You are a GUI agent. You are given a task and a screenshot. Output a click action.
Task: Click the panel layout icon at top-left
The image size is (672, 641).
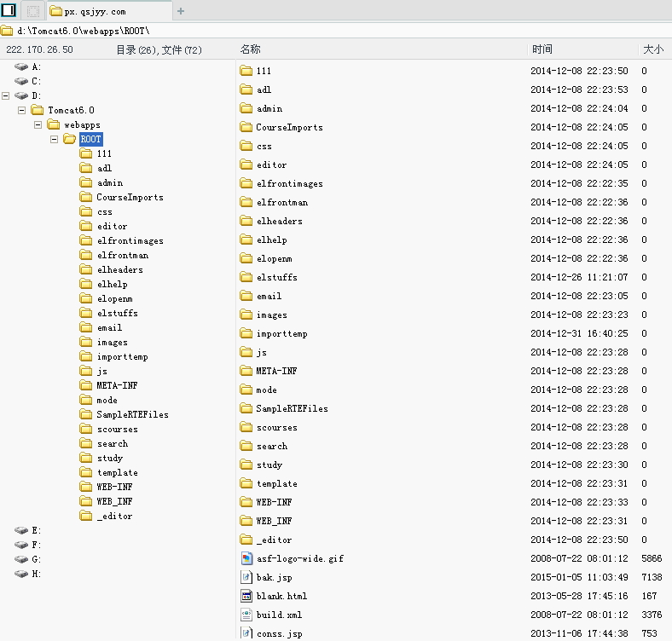9,10
